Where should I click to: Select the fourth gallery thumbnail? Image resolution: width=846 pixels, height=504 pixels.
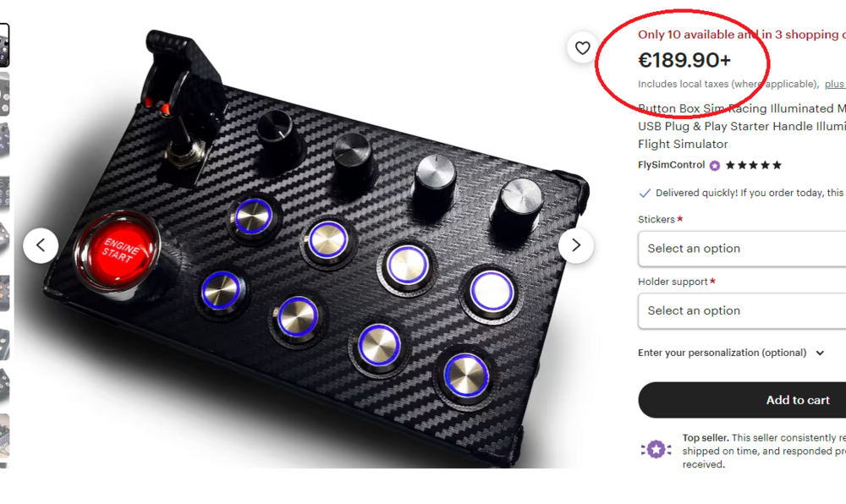tap(4, 194)
